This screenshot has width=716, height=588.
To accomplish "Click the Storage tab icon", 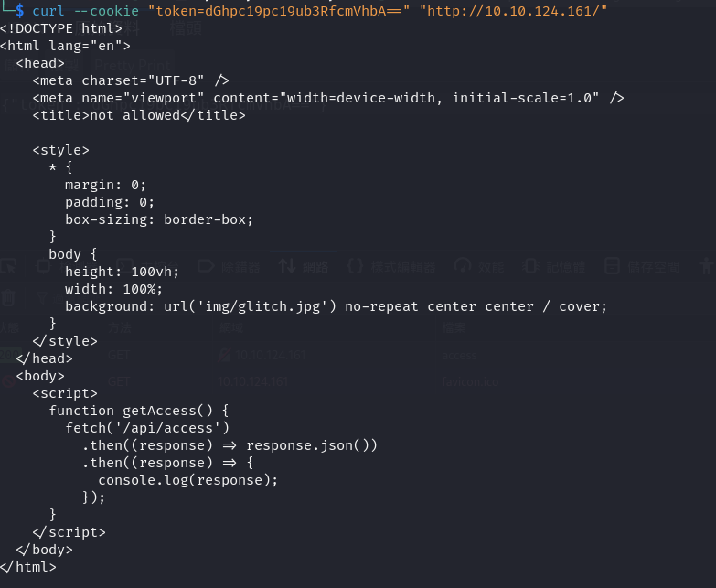I will pos(611,267).
